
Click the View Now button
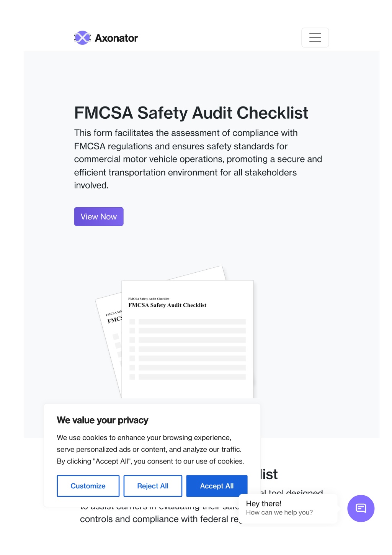point(99,217)
